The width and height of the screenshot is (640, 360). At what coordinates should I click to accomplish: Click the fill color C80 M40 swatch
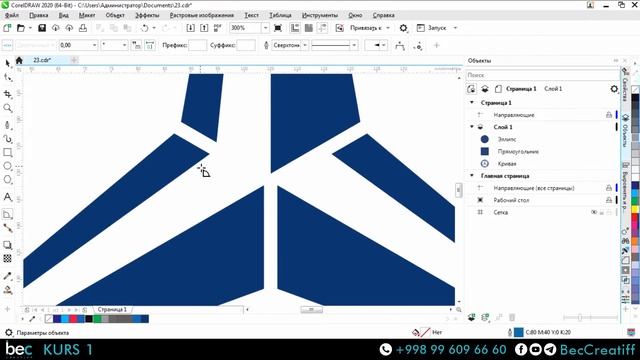point(518,332)
